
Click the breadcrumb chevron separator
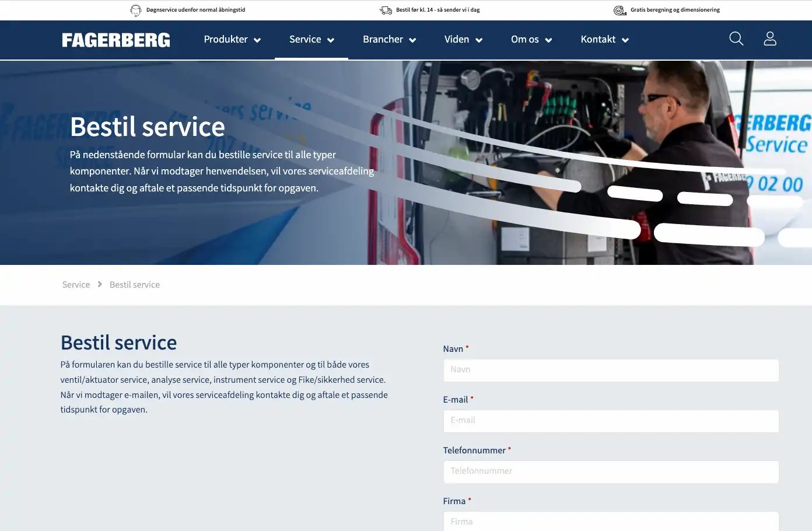click(x=100, y=284)
